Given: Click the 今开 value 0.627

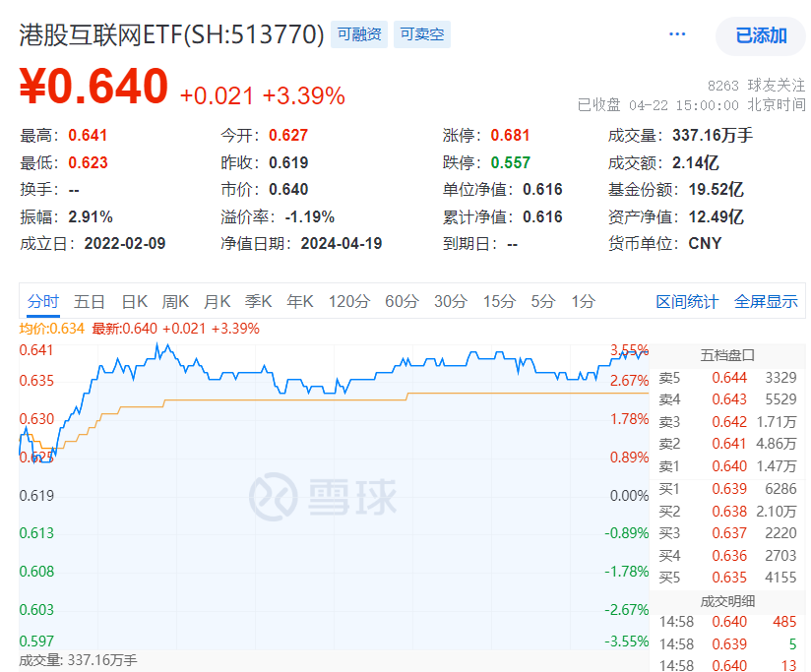Looking at the screenshot, I should click(288, 136).
